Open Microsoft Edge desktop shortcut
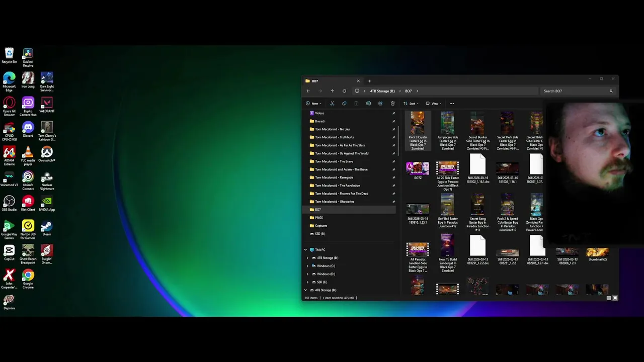This screenshot has width=644, height=362. (x=9, y=82)
